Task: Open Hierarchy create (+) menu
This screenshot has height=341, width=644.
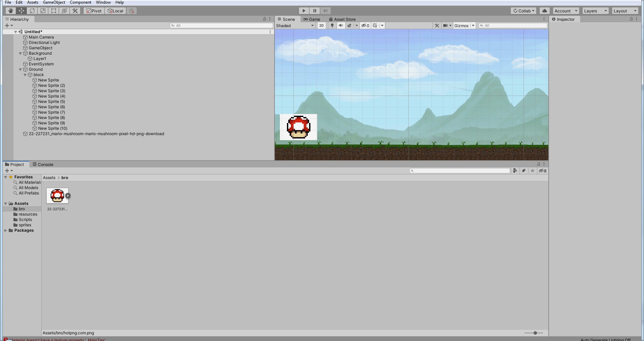Action: [x=9, y=25]
